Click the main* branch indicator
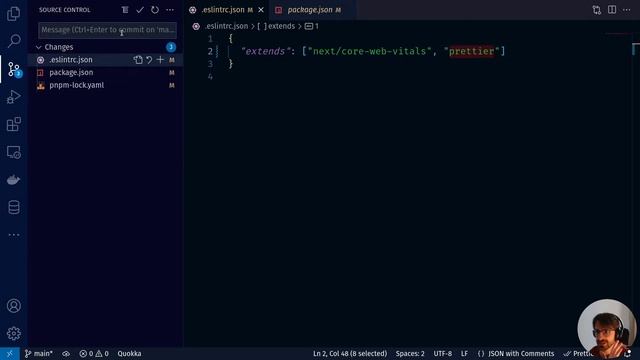 [38, 353]
